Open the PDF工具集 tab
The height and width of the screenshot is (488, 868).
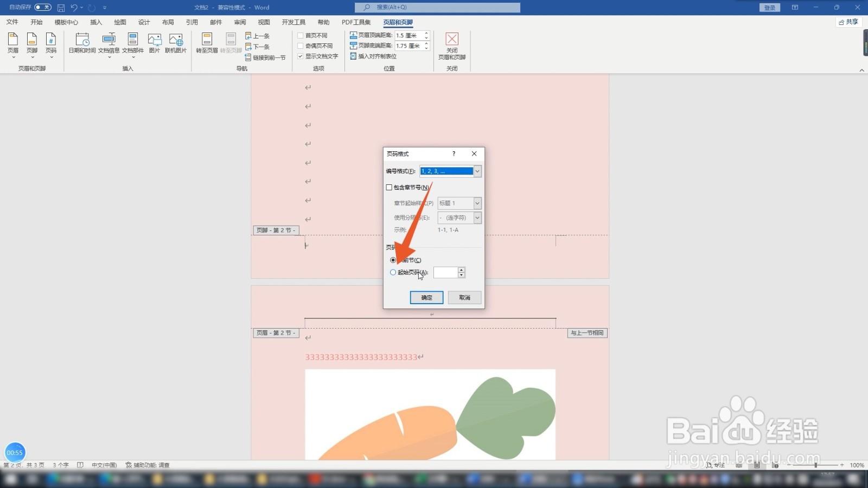(x=356, y=22)
